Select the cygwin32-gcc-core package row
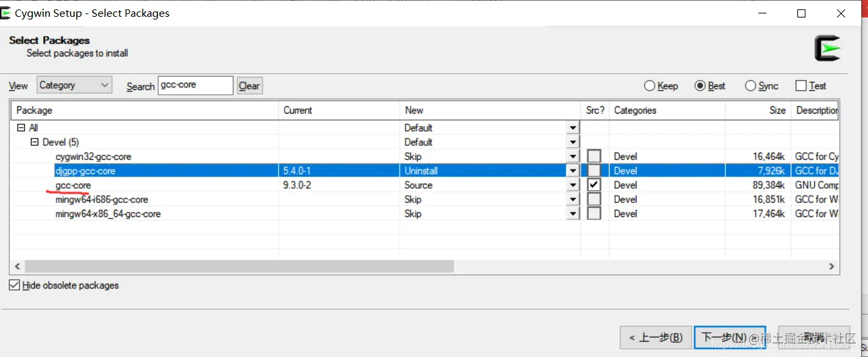Viewport: 868px width, 357px height. (425, 157)
